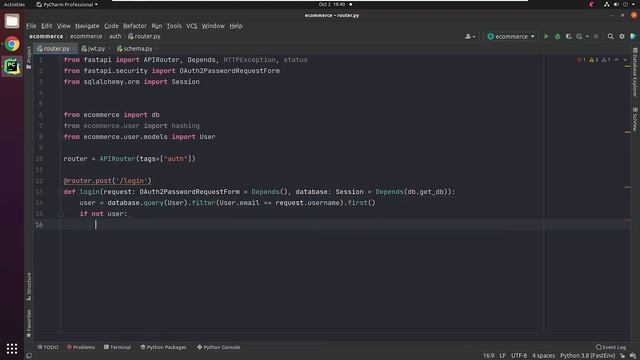Go to previous highlighted error arrow
This screenshot has height=360, width=640.
(x=616, y=60)
